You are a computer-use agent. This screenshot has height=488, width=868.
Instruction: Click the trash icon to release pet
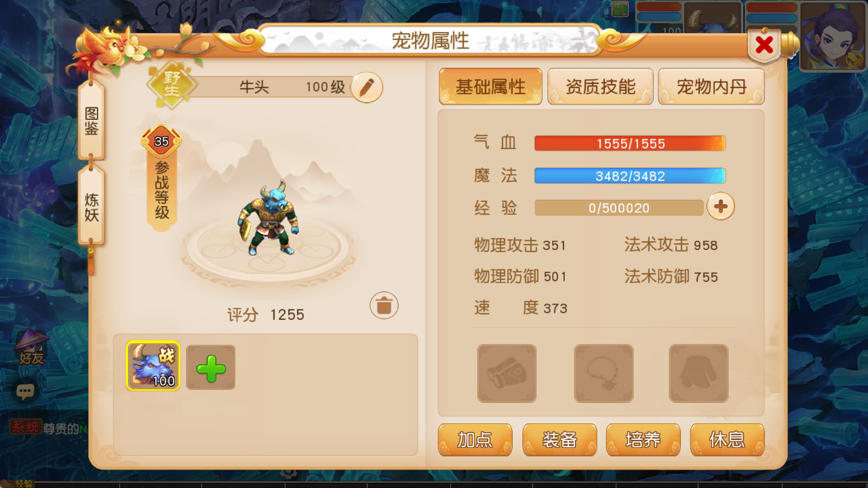click(384, 305)
